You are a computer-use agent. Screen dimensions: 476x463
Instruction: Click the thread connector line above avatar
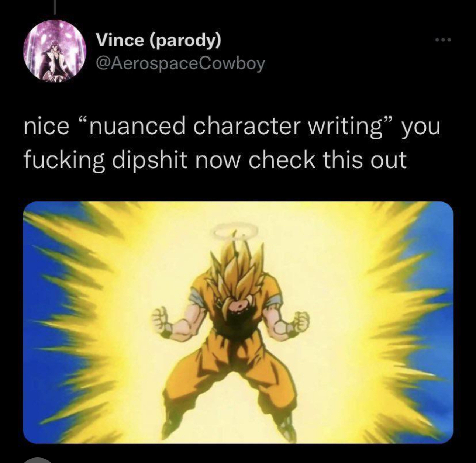pyautogui.click(x=54, y=7)
